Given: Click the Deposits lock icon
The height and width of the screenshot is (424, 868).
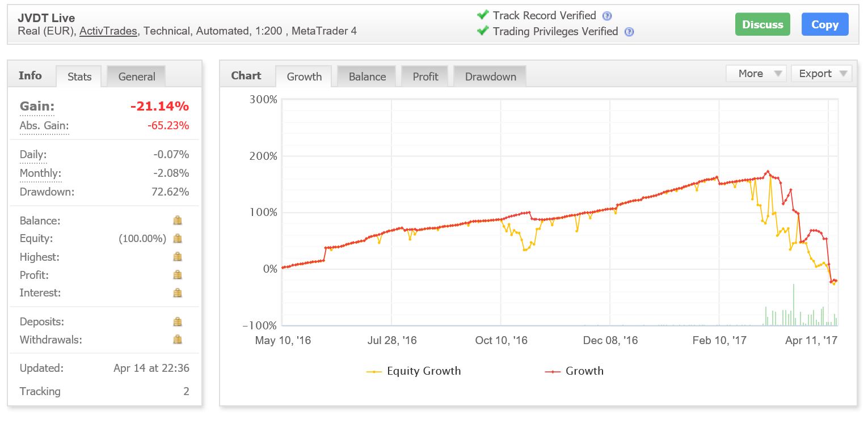Looking at the screenshot, I should coord(178,322).
